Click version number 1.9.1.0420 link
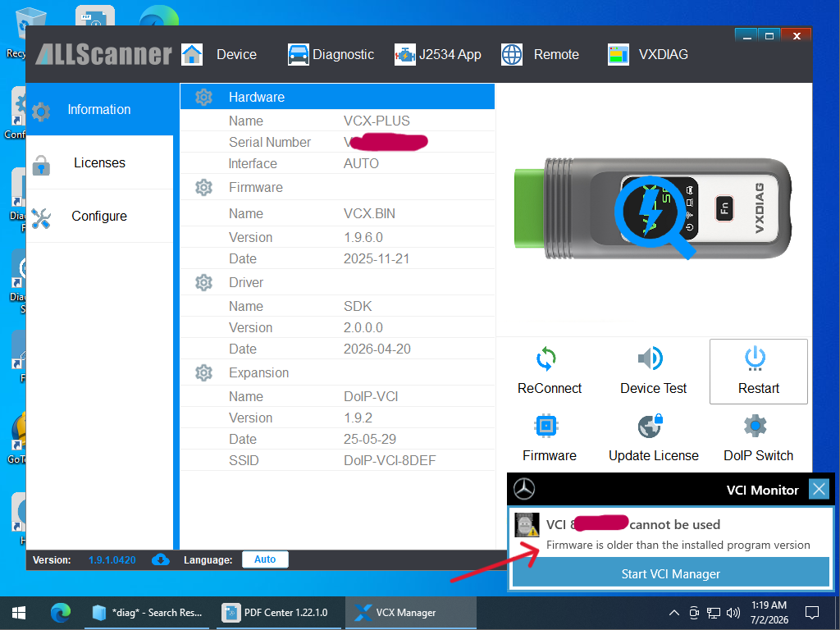840x630 pixels. point(112,559)
